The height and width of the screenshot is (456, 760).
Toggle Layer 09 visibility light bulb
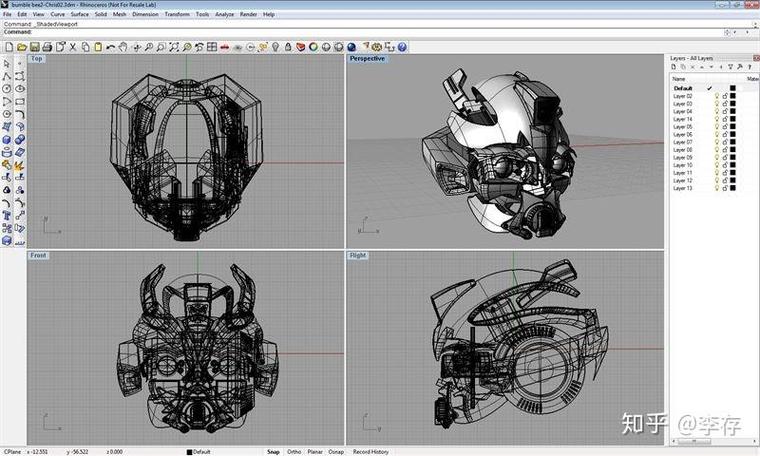point(716,157)
